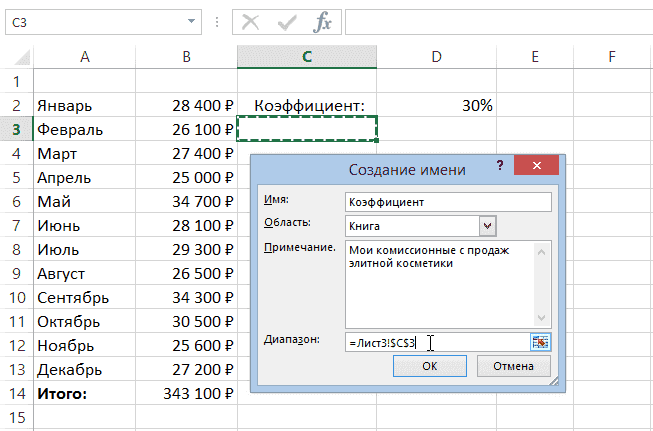Click the cell containing Июнь
This screenshot has width=653, height=431.
click(x=85, y=225)
